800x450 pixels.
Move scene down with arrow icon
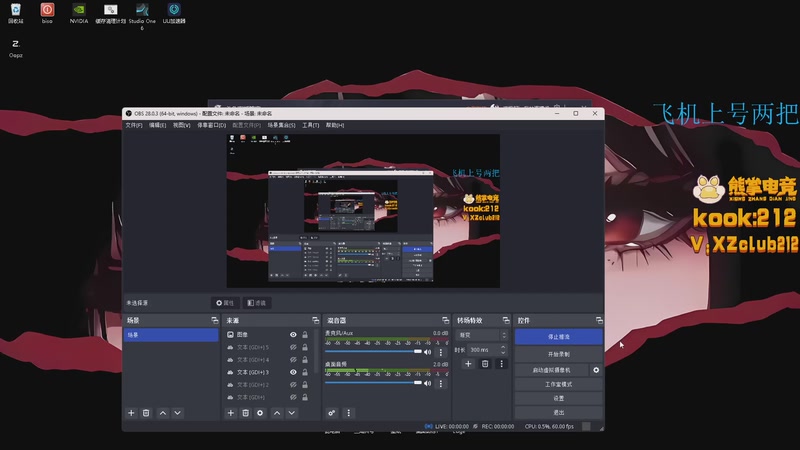click(x=178, y=413)
